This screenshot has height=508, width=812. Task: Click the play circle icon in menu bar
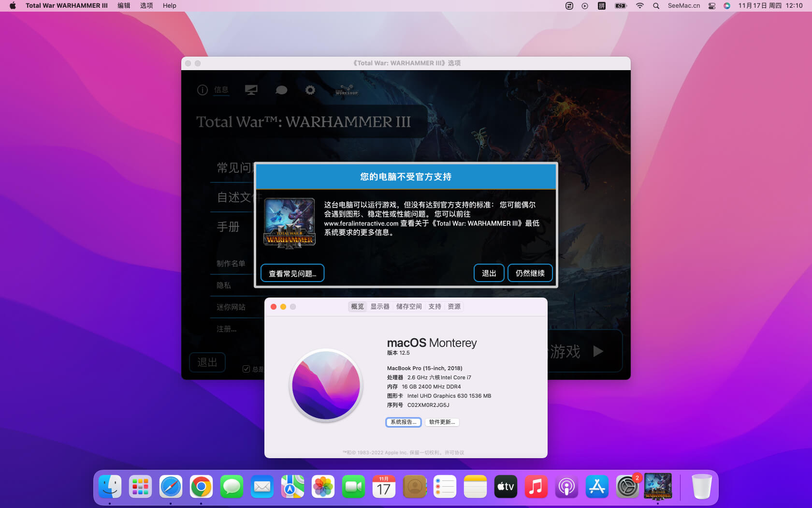(x=585, y=6)
